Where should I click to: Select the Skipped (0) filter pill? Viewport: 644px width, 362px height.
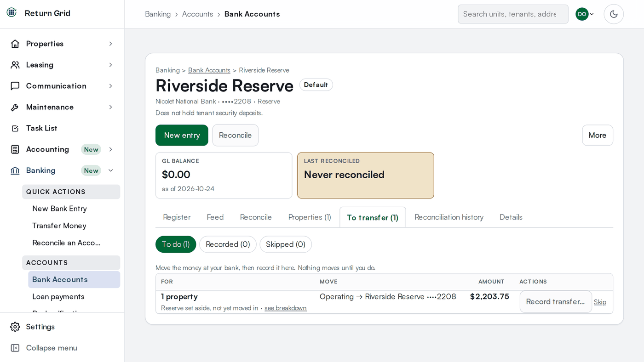click(x=286, y=244)
